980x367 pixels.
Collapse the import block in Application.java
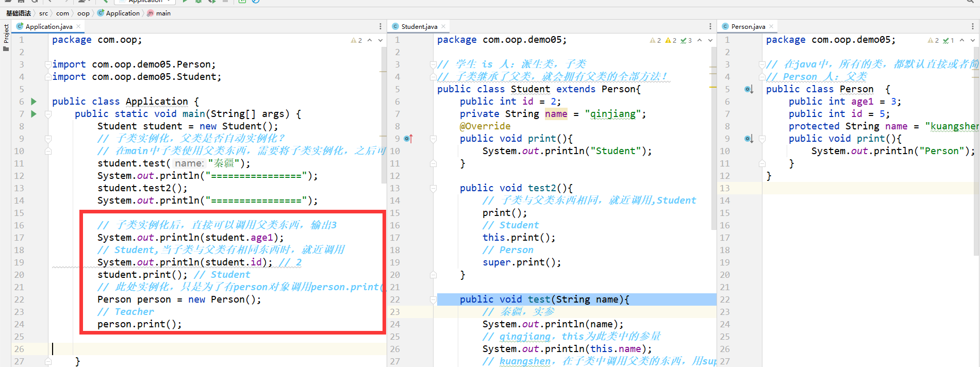click(48, 65)
